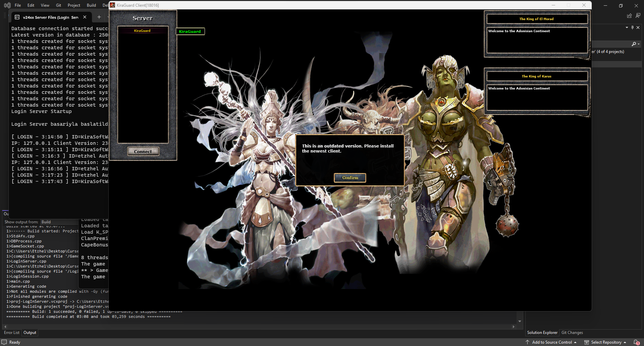Click Add to Source Control in status bar
Image resolution: width=644 pixels, height=346 pixels.
tap(552, 342)
